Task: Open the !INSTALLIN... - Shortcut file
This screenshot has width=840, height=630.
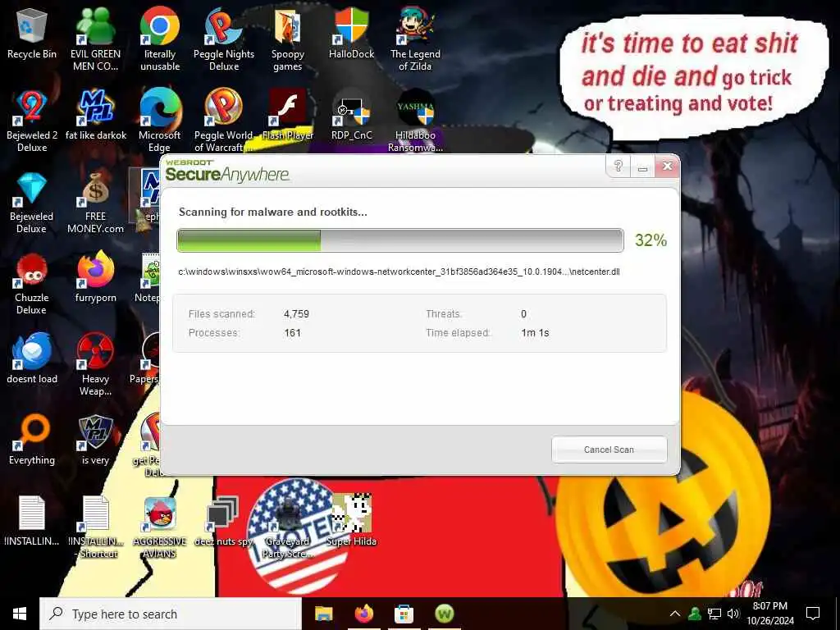Action: point(95,527)
